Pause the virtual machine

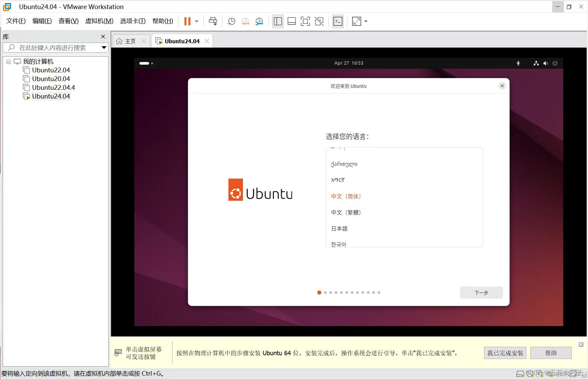click(x=187, y=21)
